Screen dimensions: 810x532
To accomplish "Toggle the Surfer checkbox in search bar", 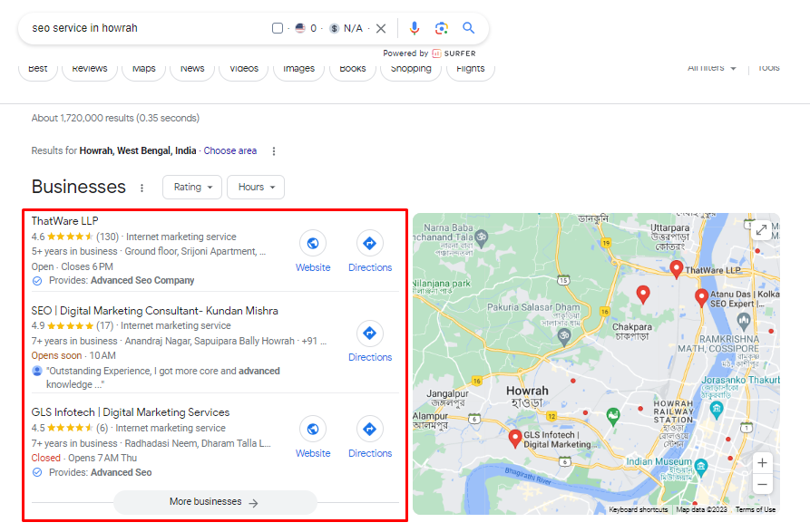I will pyautogui.click(x=278, y=28).
